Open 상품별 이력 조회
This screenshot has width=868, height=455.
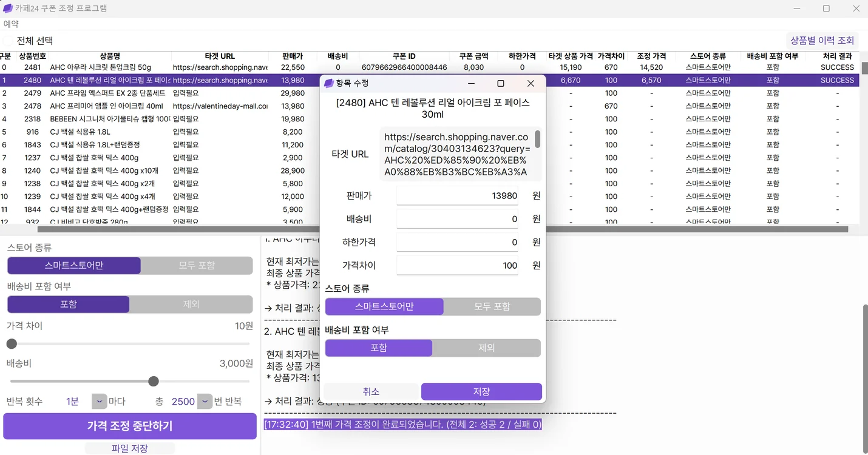822,41
